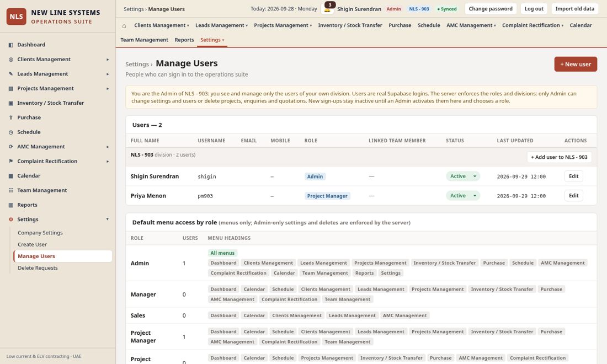Go to Inventory / Stock Transfer in top navigation
This screenshot has height=364, width=607.
(350, 25)
